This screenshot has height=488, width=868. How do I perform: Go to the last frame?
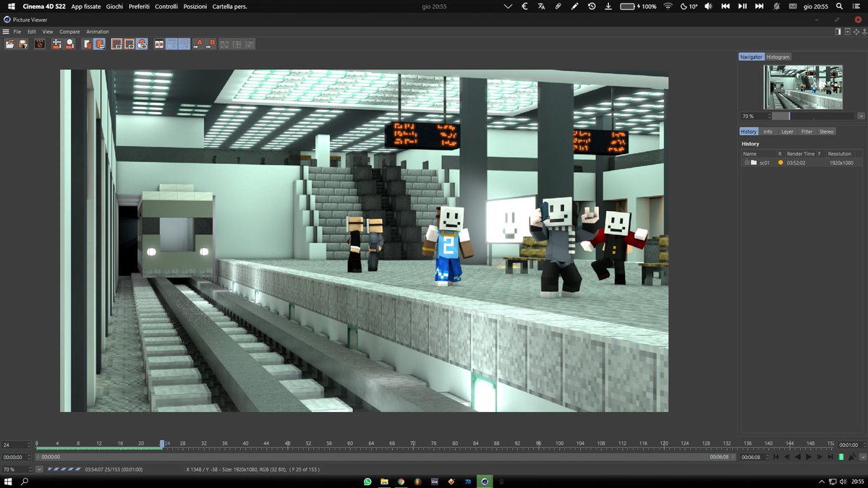[x=830, y=457]
